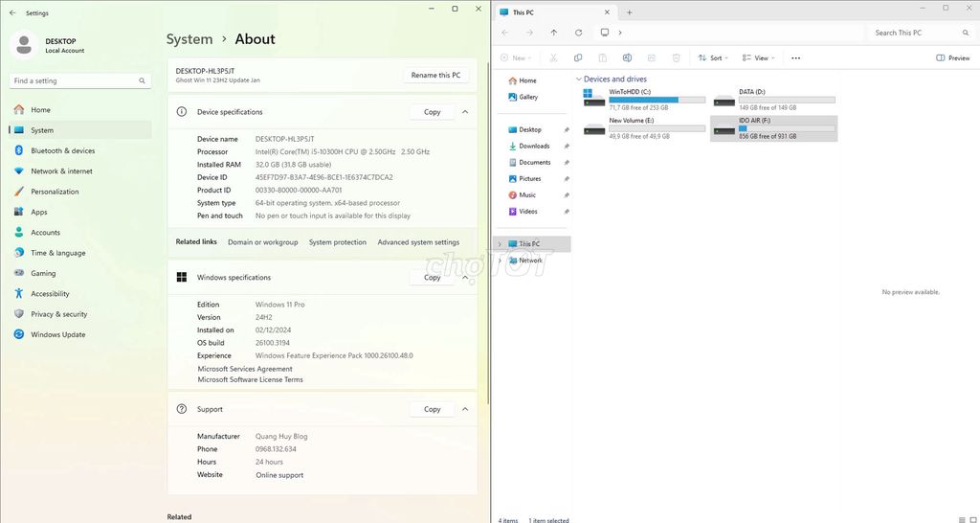The image size is (980, 523).
Task: Copy the Device specifications
Action: click(x=432, y=112)
